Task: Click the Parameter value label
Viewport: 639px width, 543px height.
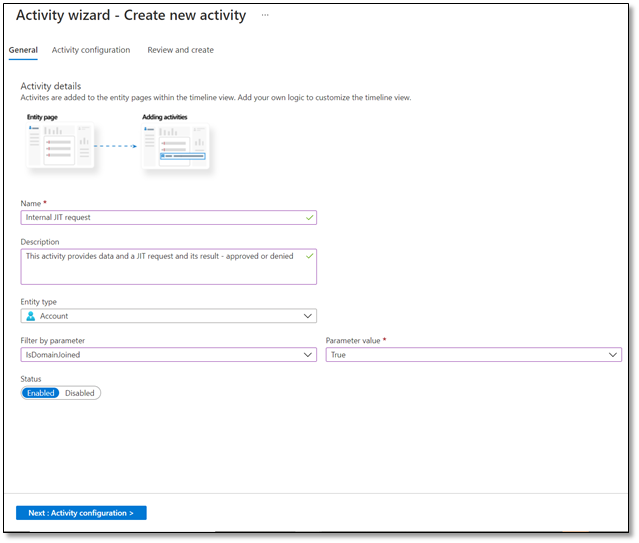Action: click(x=353, y=340)
